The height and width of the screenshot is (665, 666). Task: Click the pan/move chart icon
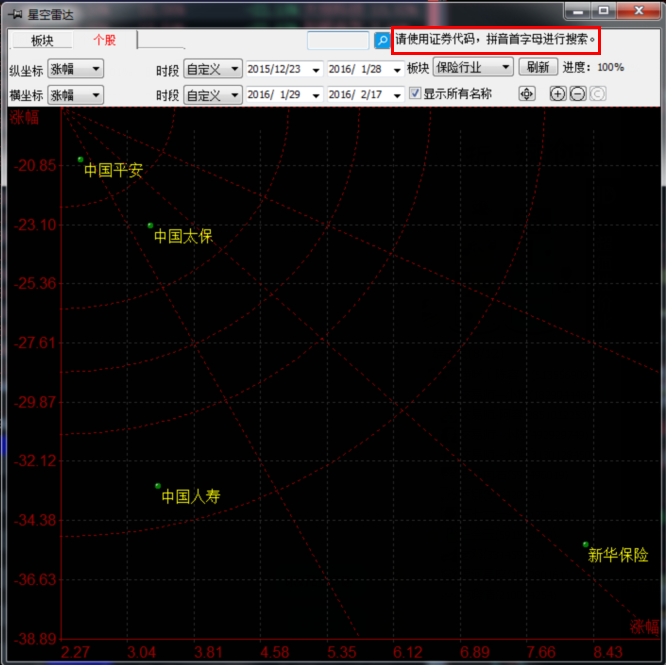(x=527, y=94)
